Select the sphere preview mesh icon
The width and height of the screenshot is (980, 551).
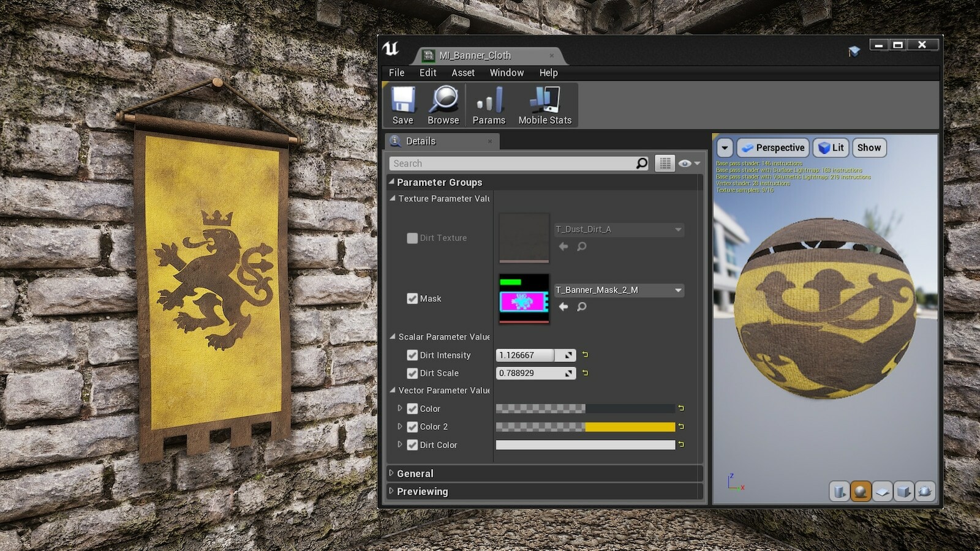pyautogui.click(x=861, y=491)
